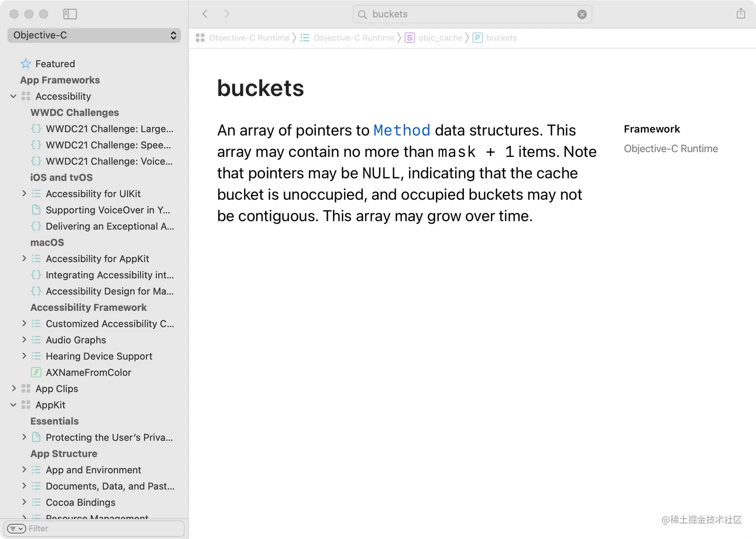Image resolution: width=756 pixels, height=539 pixels.
Task: Open Supporting VoiceOver in Y... article
Action: pyautogui.click(x=108, y=210)
